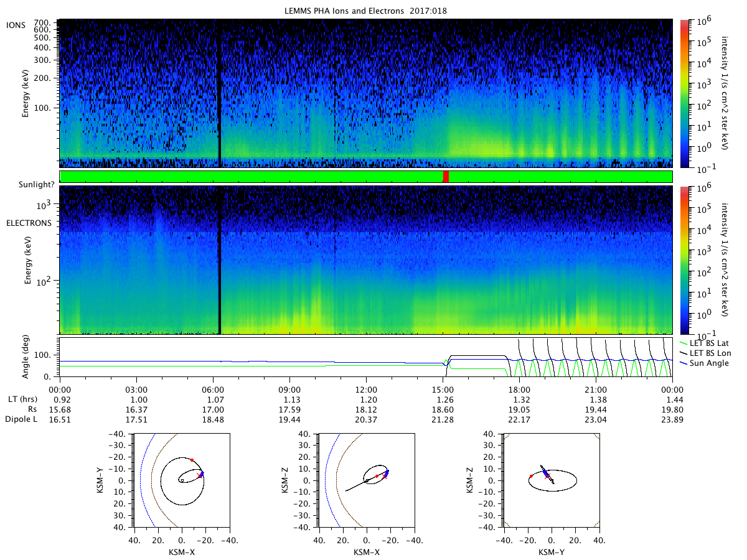Click the black data-gap stripe in the electrons spectrogram
The width and height of the screenshot is (747, 560).
click(220, 260)
